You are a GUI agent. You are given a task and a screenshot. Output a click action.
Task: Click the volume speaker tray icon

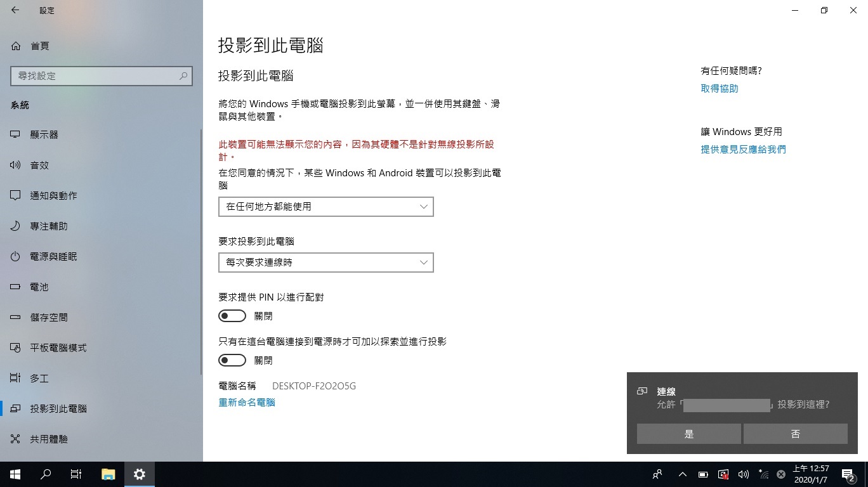click(x=744, y=474)
